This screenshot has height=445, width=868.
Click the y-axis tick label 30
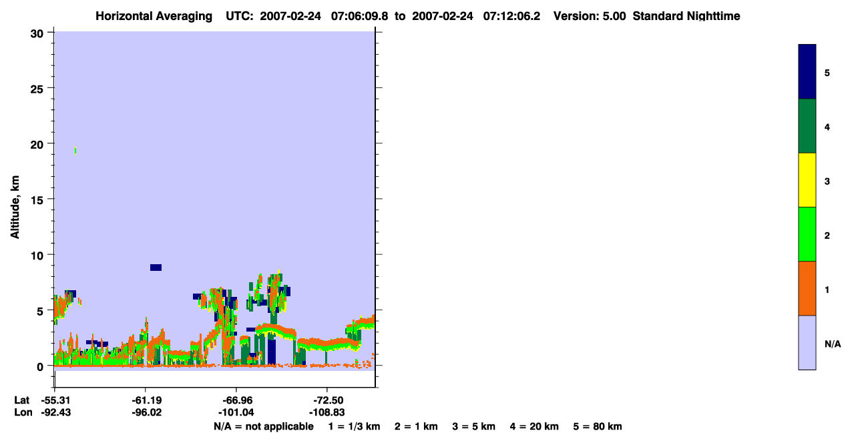(x=39, y=33)
